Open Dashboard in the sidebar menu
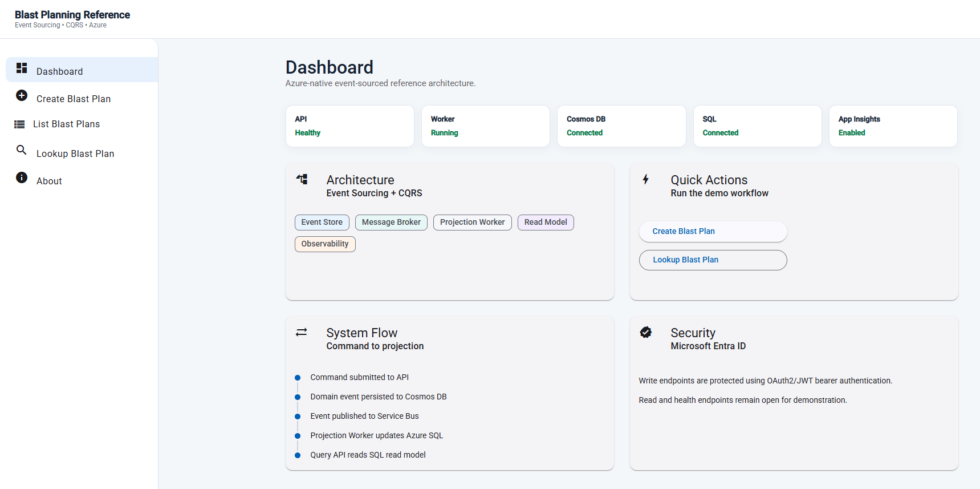Viewport: 980px width, 489px height. click(x=82, y=70)
